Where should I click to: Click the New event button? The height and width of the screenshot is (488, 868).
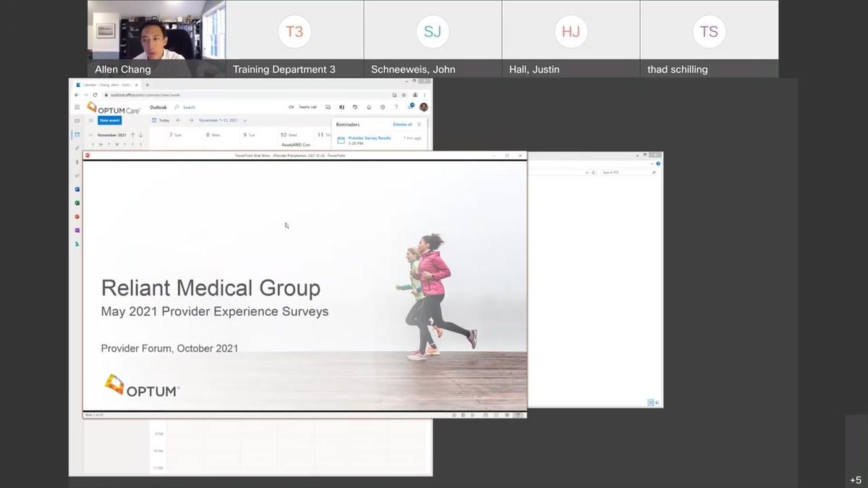point(109,120)
